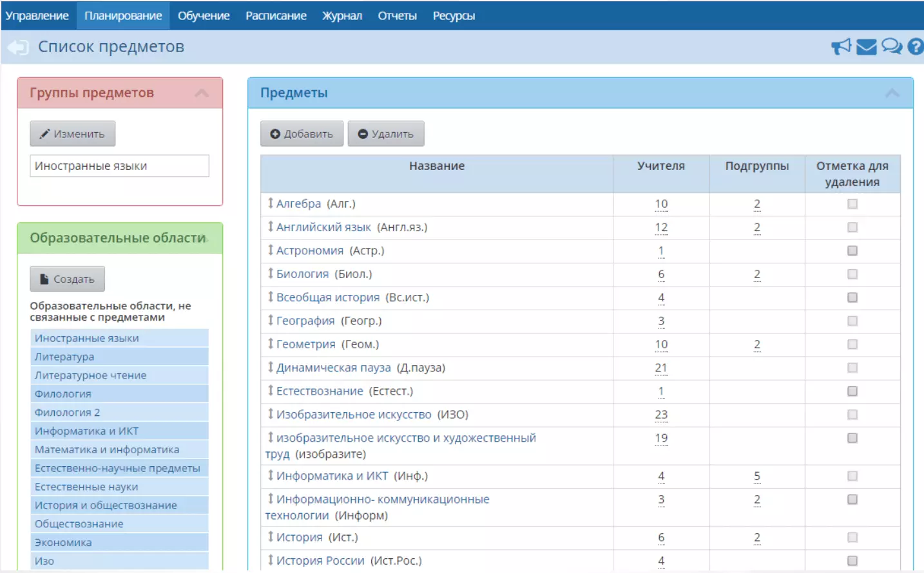Image resolution: width=924 pixels, height=573 pixels.
Task: Open the Английский язык subject link
Action: point(323,227)
